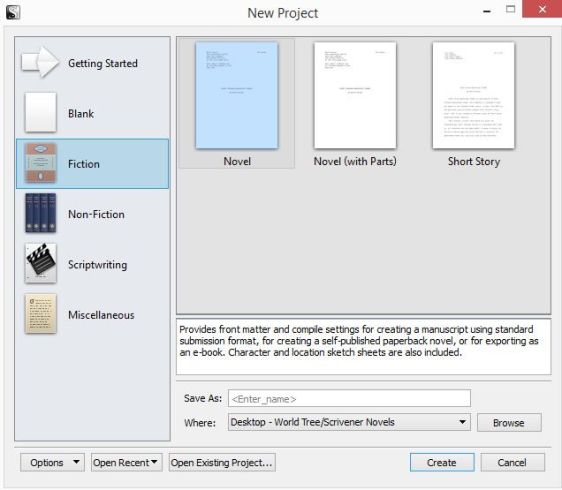Image resolution: width=562 pixels, height=490 pixels.
Task: Click the Fiction category label
Action: pos(84,164)
